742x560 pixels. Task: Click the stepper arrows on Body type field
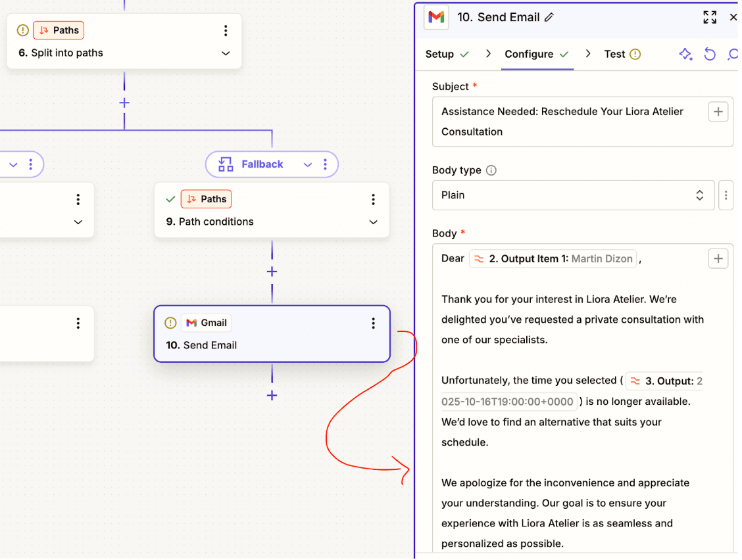click(x=700, y=195)
